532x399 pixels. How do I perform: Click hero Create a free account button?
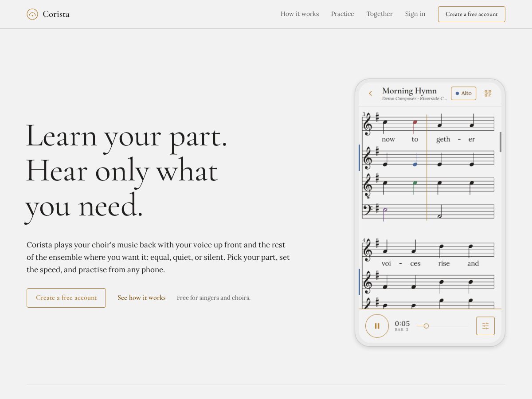pyautogui.click(x=66, y=298)
